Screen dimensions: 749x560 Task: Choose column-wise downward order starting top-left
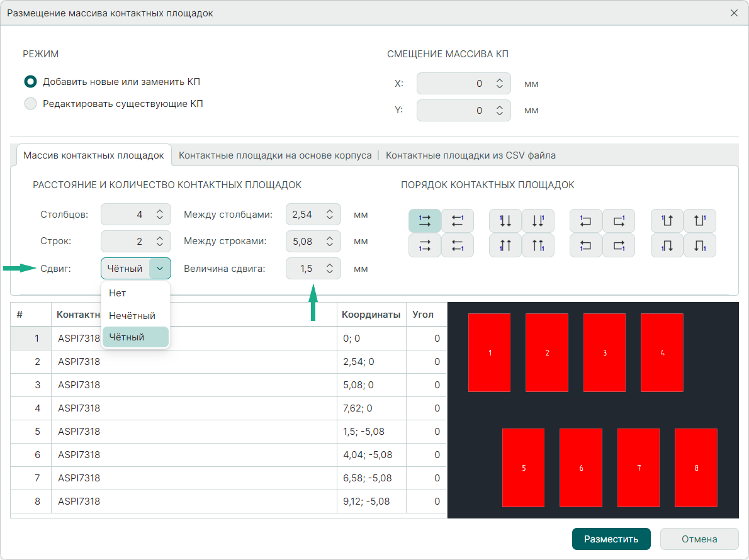click(505, 221)
